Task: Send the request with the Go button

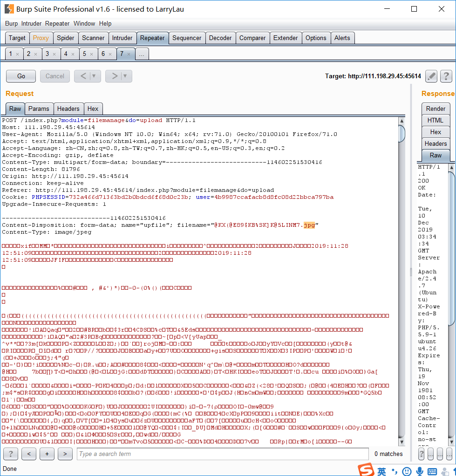Action: [x=21, y=76]
